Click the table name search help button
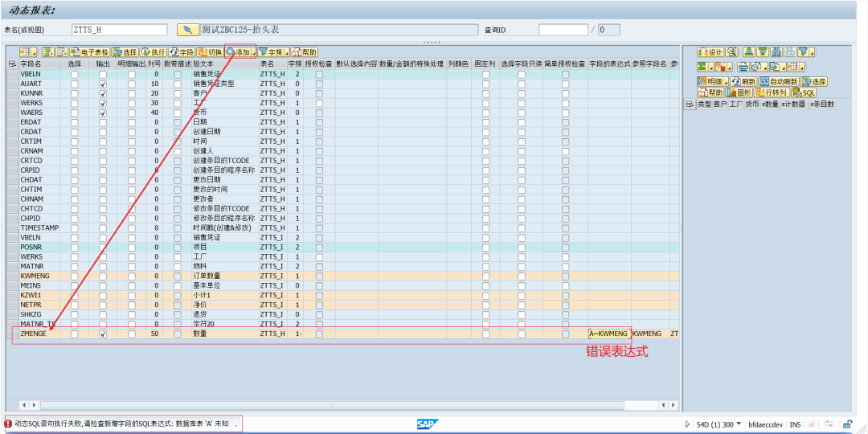 tap(187, 30)
